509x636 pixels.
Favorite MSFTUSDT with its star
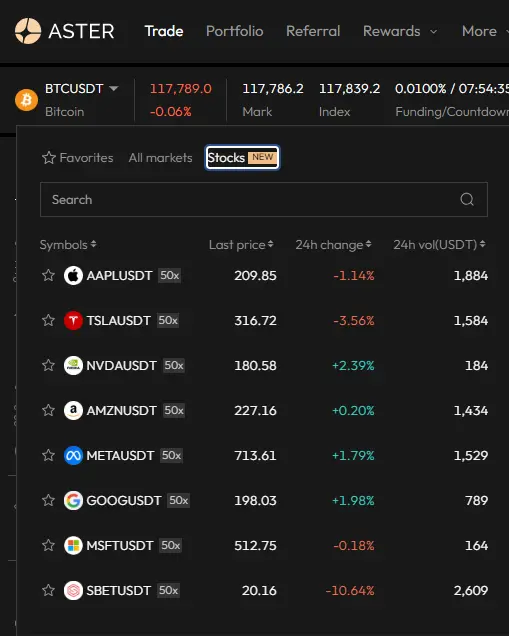coord(48,545)
